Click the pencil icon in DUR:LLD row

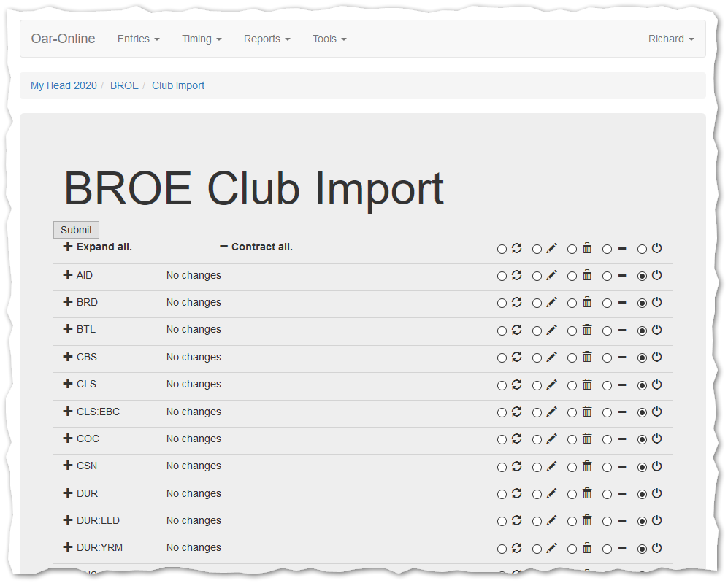tap(551, 521)
